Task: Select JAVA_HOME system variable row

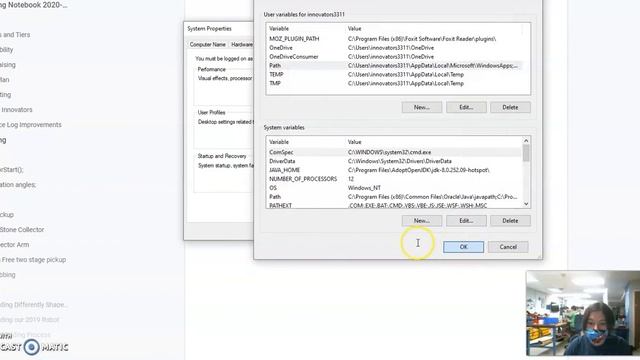Action: (394, 170)
